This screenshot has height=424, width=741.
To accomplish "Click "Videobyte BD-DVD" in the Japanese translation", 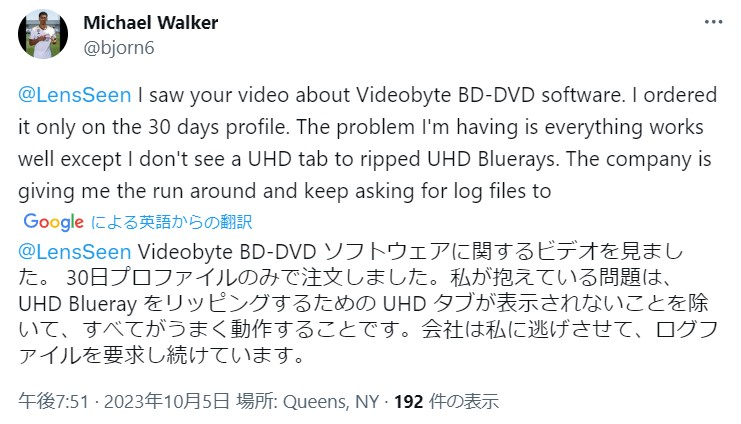I will pos(226,252).
